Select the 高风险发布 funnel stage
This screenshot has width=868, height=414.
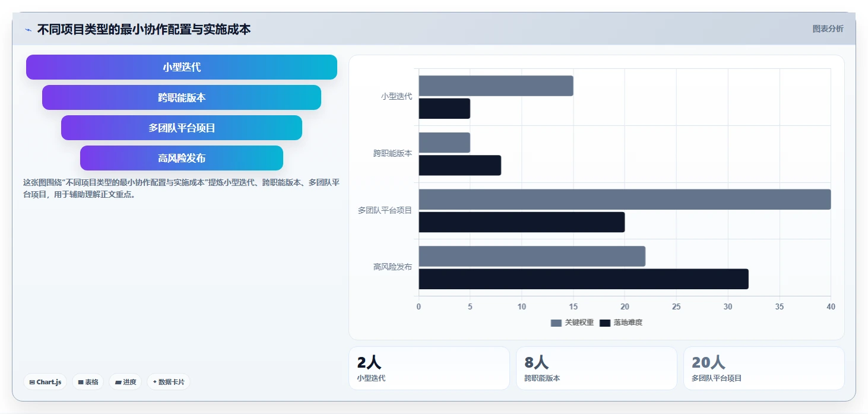(182, 158)
